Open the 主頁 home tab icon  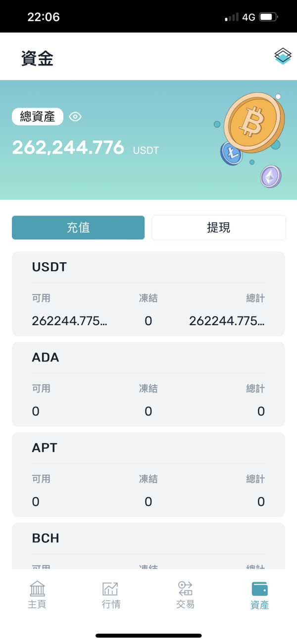coord(37,589)
